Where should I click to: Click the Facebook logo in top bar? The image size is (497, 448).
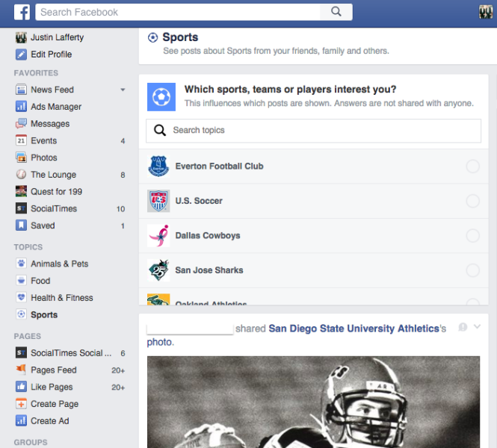22,12
